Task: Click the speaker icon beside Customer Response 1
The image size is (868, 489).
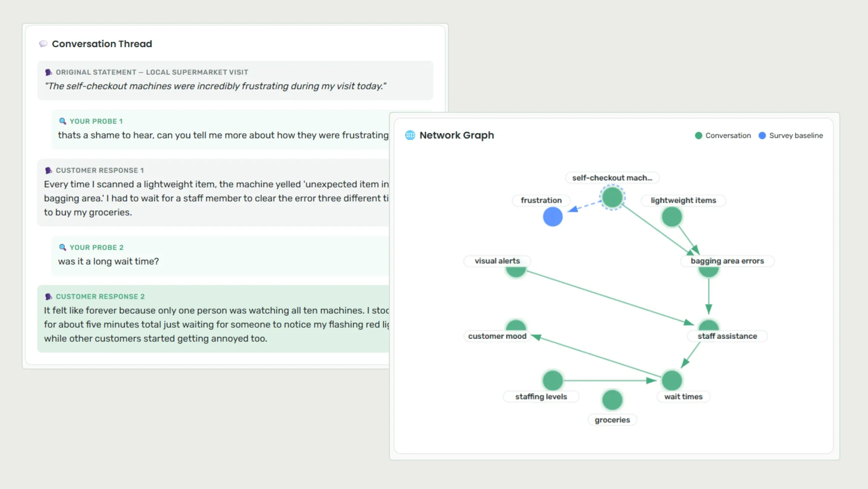Action: (48, 170)
